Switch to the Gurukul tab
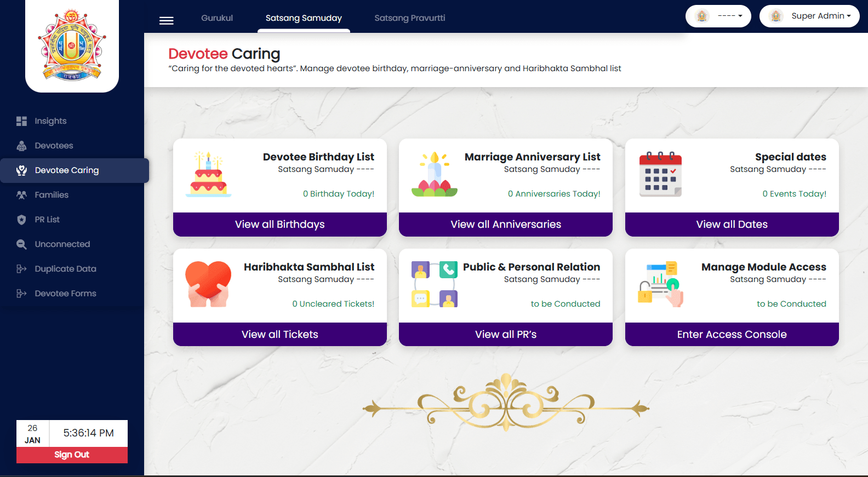The width and height of the screenshot is (868, 477). [217, 18]
